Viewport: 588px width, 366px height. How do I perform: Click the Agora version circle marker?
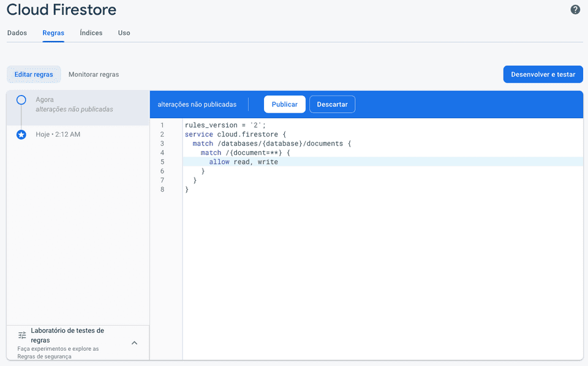click(x=21, y=100)
